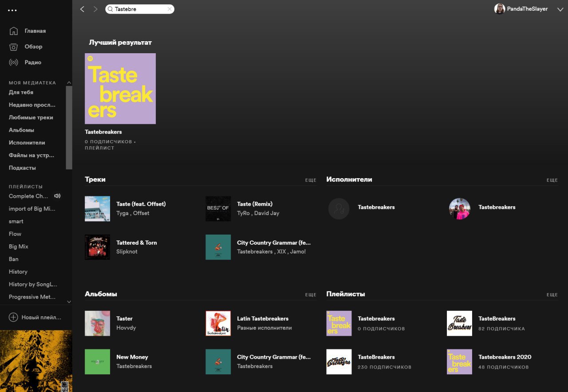Open Подкасты in sidebar
The width and height of the screenshot is (568, 392).
(x=22, y=168)
